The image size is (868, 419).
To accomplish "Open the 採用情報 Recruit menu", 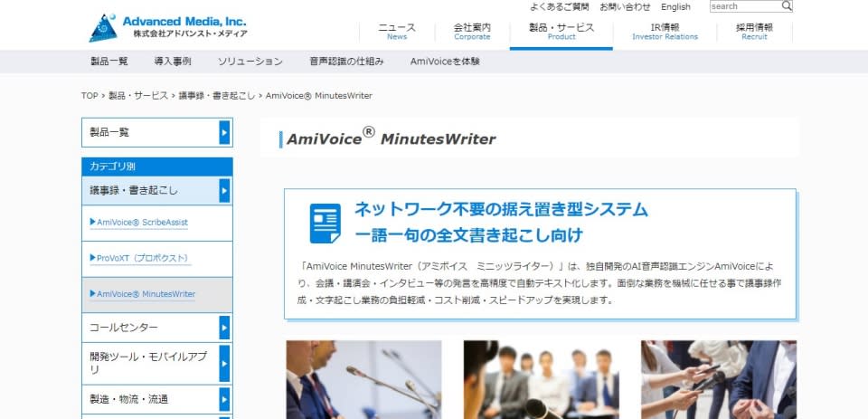I will click(x=754, y=32).
